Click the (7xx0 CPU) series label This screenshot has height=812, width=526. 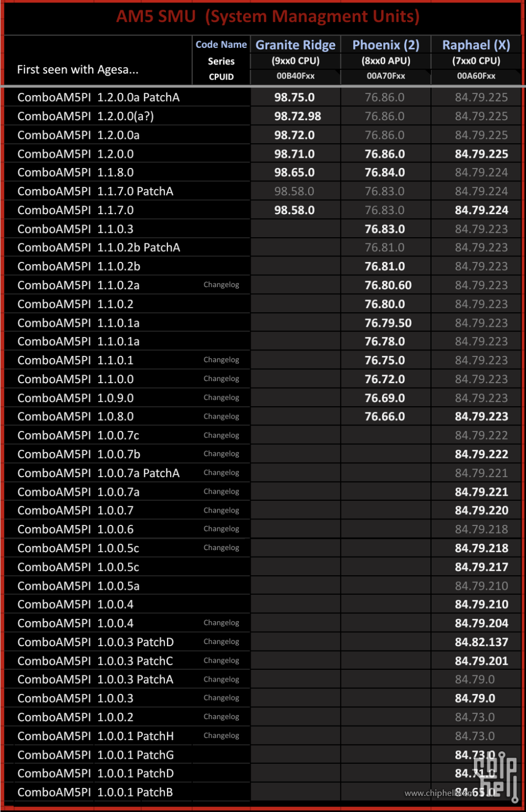(x=476, y=61)
